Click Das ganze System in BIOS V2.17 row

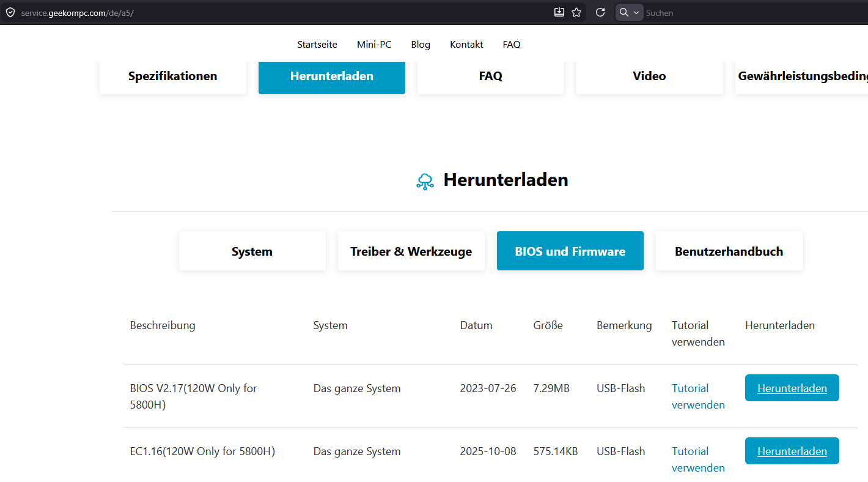(x=357, y=388)
